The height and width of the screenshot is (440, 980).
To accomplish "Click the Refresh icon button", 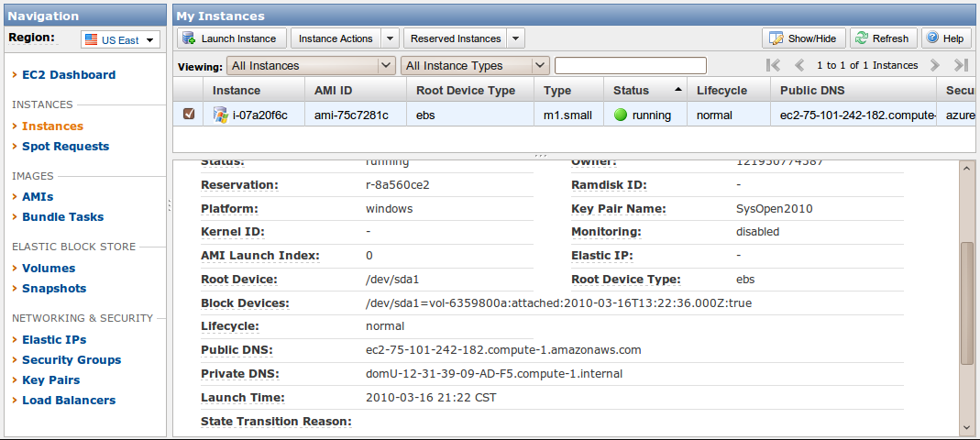I will point(861,38).
